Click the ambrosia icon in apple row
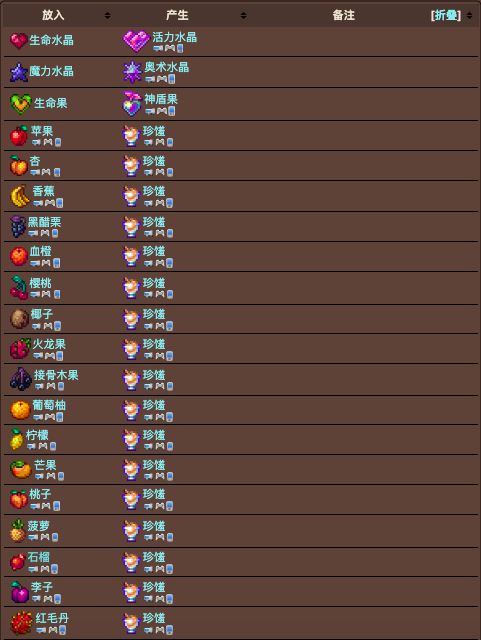 point(131,136)
